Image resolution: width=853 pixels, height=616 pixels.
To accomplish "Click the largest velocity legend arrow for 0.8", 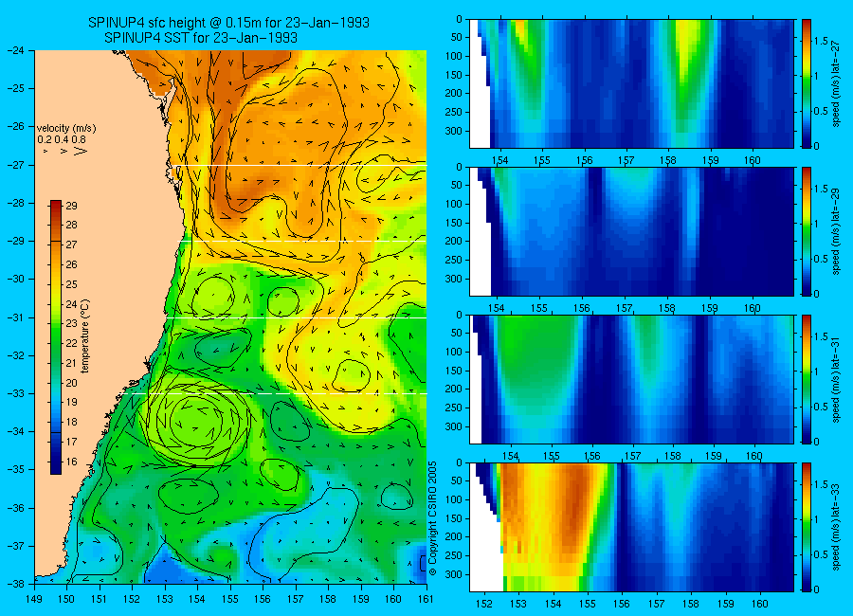I will [80, 152].
